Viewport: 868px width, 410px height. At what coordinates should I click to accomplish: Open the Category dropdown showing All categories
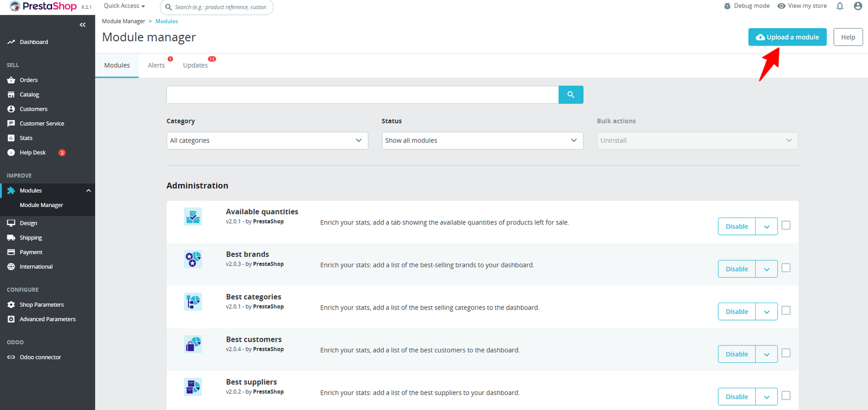(267, 140)
